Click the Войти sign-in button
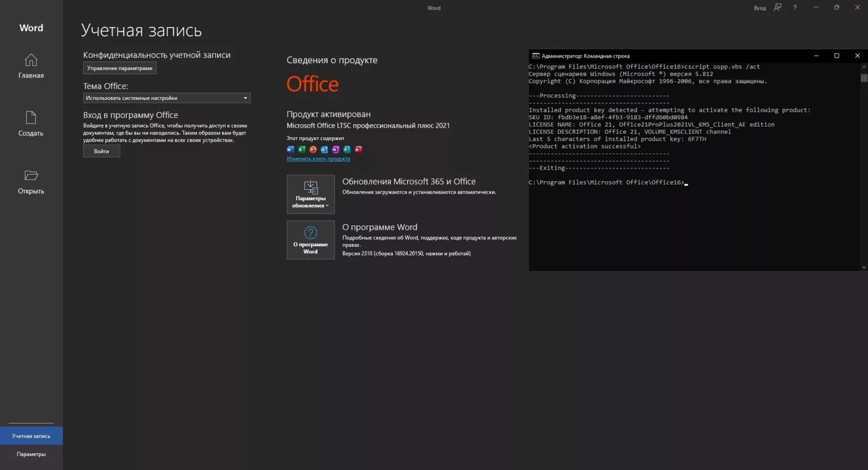 pos(102,151)
